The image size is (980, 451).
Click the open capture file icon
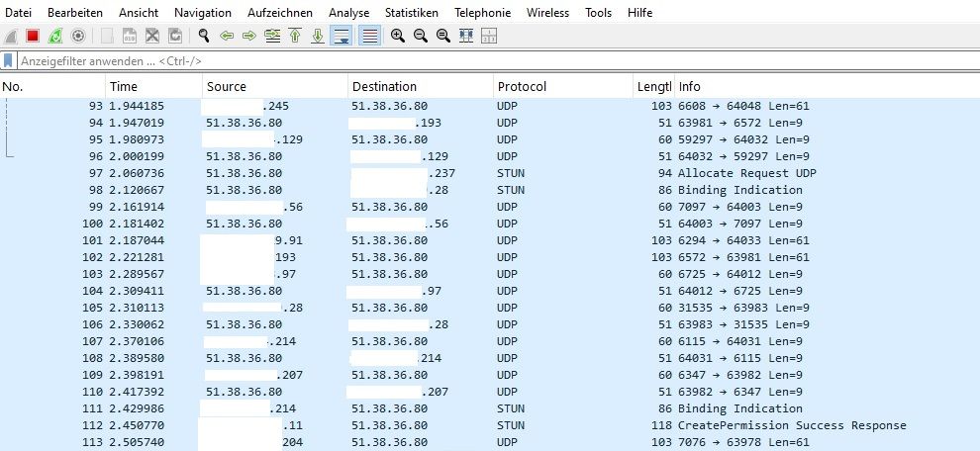point(107,37)
